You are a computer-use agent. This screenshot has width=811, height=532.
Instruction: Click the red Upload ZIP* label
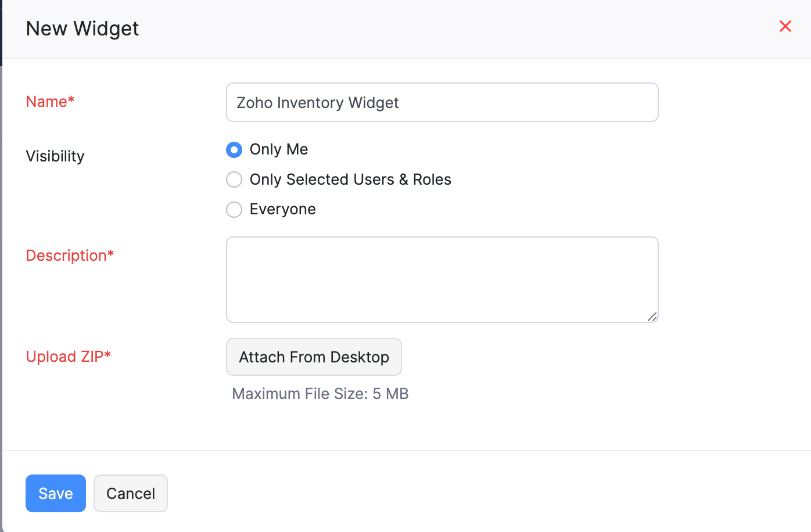tap(69, 357)
